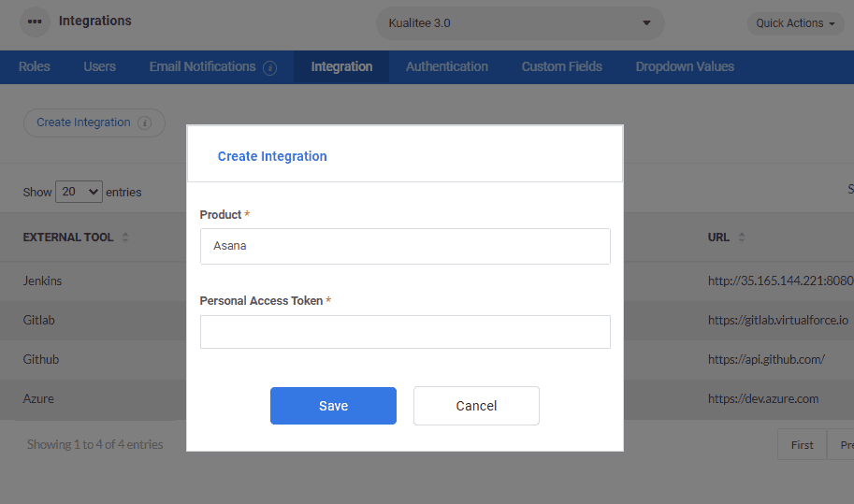Click the Github row name
Viewport: 854px width, 504px height.
[x=41, y=360]
